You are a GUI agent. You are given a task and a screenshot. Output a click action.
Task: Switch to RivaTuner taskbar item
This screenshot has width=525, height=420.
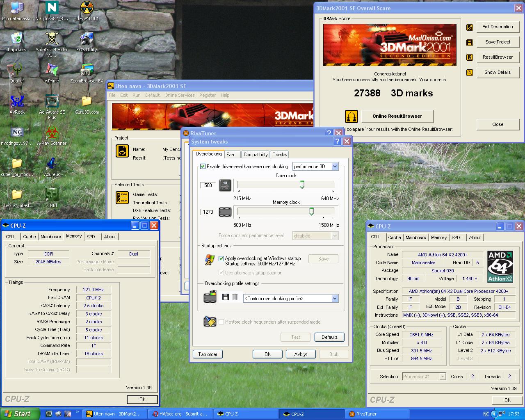(377, 414)
